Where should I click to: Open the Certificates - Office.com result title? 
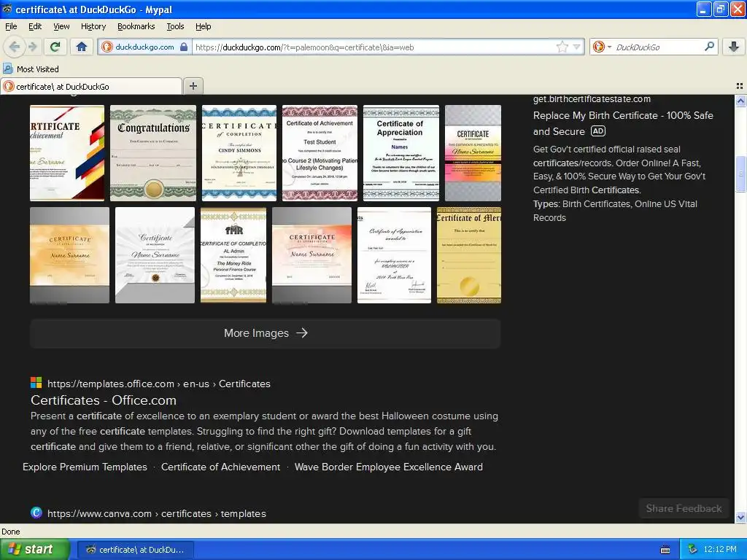(x=104, y=400)
